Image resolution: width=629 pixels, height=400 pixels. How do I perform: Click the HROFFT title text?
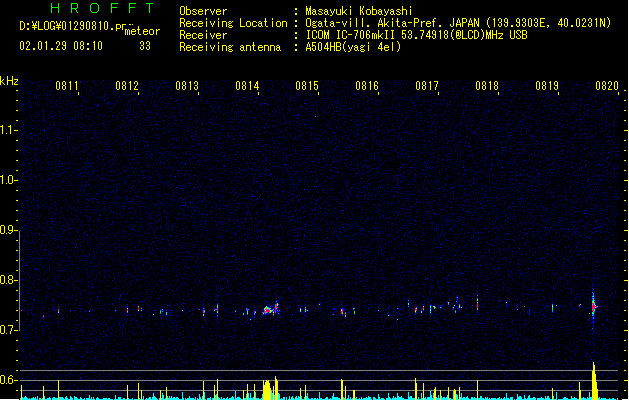(x=102, y=8)
